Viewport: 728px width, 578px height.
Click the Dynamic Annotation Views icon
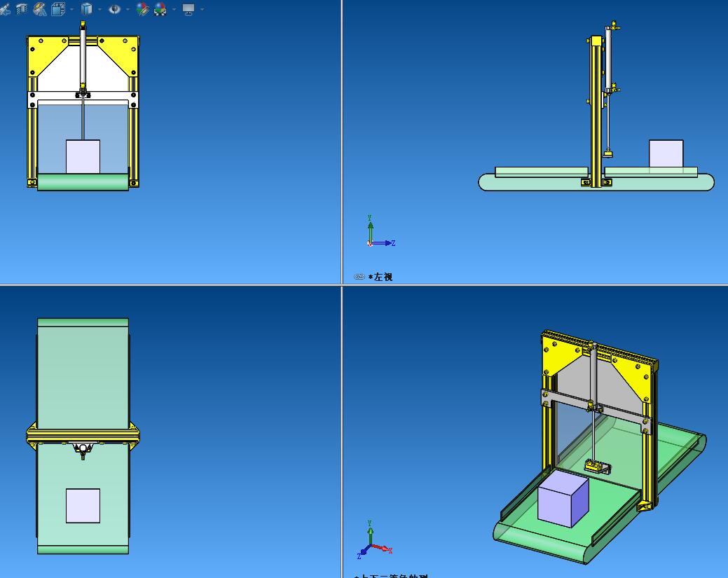[x=40, y=9]
